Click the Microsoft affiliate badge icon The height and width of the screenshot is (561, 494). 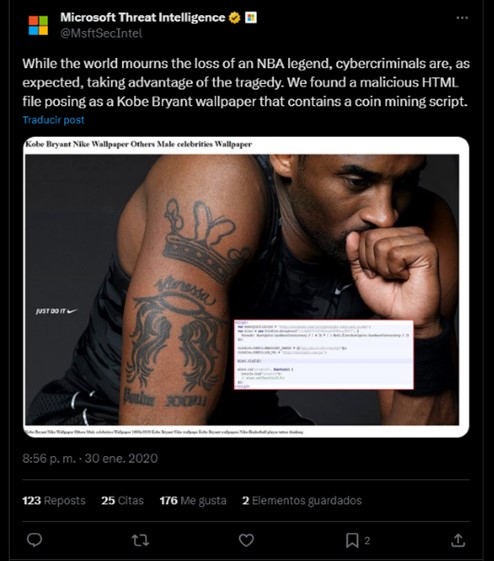[251, 18]
